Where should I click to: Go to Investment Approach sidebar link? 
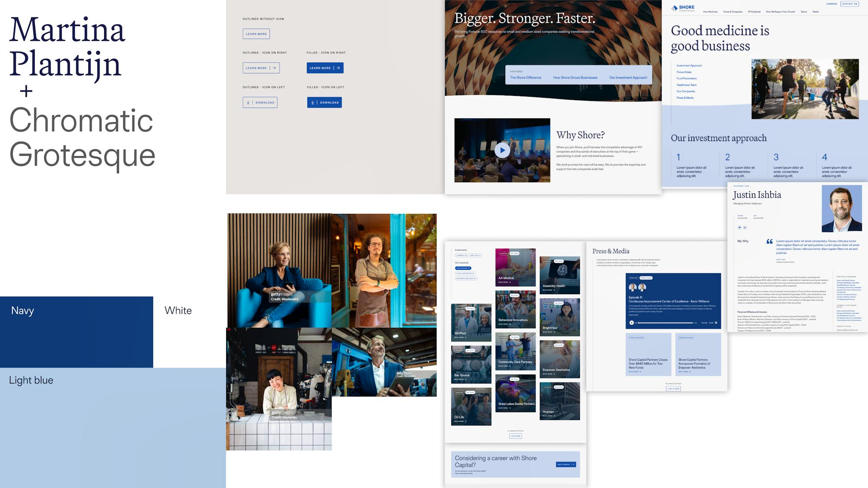coord(689,66)
